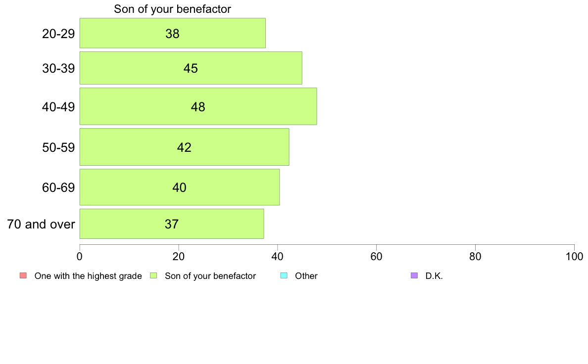Select the 40-49 bar showing 48
The image size is (588, 364).
coord(198,106)
